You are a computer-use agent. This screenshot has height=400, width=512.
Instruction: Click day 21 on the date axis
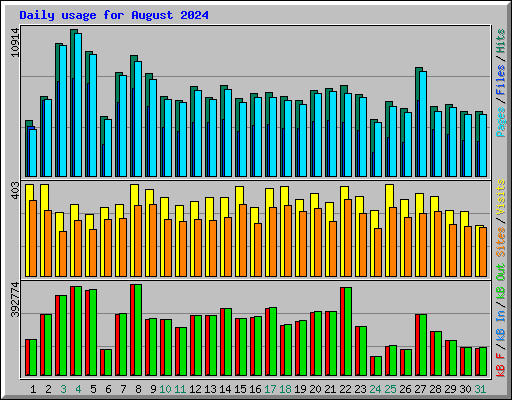point(330,389)
